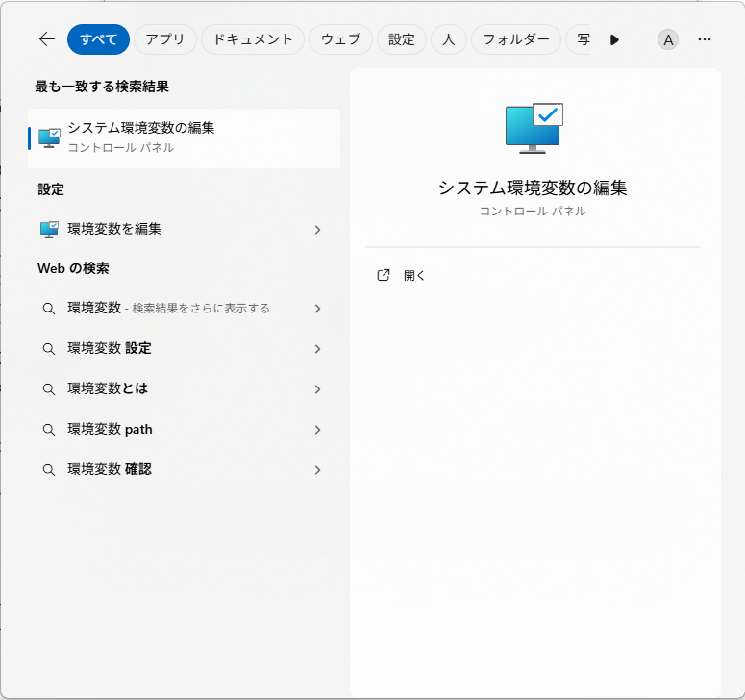Select the ウェブ filter tab
Image resolution: width=745 pixels, height=700 pixels.
(340, 39)
